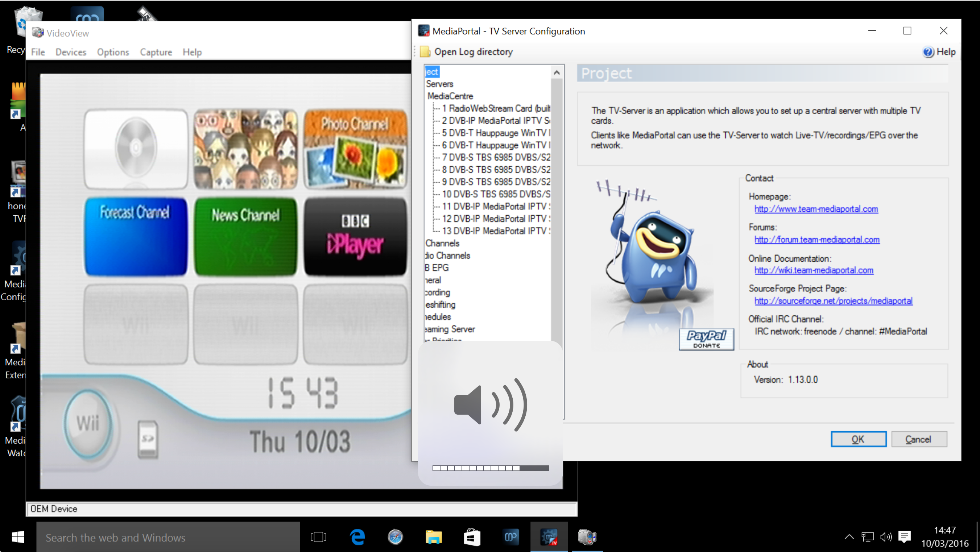The height and width of the screenshot is (552, 980).
Task: Click the Cancel button to dismiss dialog
Action: point(919,438)
